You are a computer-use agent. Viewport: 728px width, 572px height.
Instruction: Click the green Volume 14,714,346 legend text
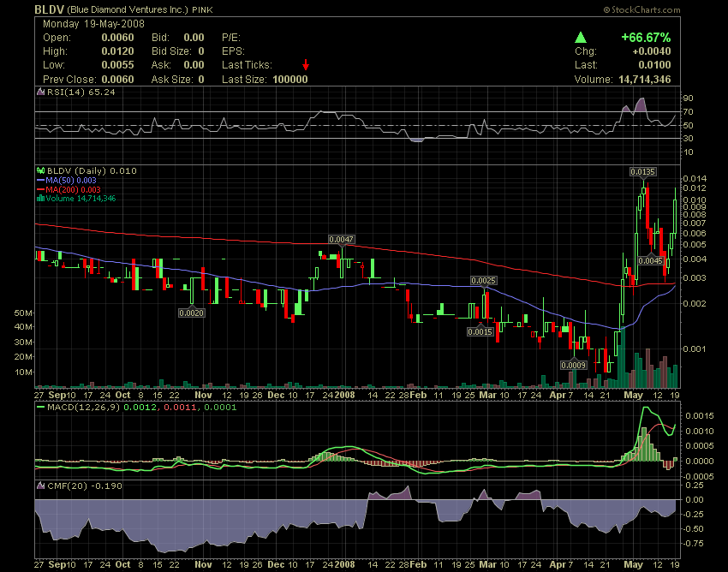coord(81,199)
